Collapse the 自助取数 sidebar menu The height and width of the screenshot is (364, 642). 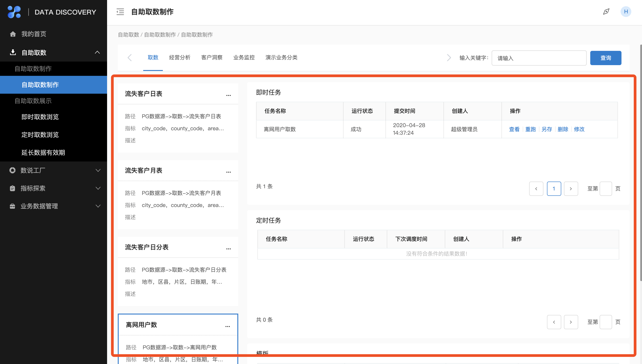[x=97, y=52]
